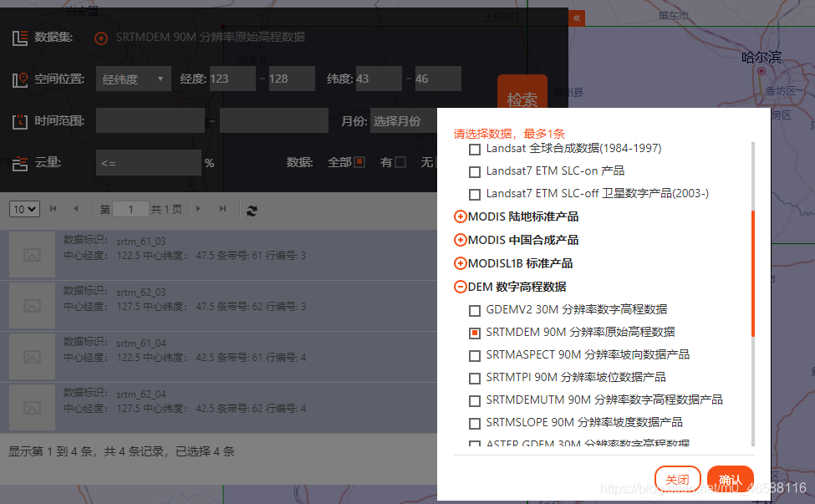Image resolution: width=815 pixels, height=504 pixels.
Task: Check SRTMDEMUTM 90M 分辨率数字高程数据产品
Action: (475, 401)
